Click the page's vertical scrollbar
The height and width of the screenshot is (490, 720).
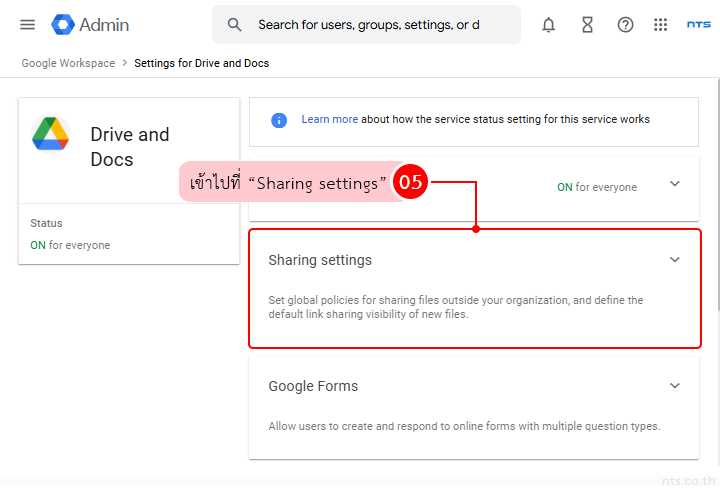pos(716,200)
